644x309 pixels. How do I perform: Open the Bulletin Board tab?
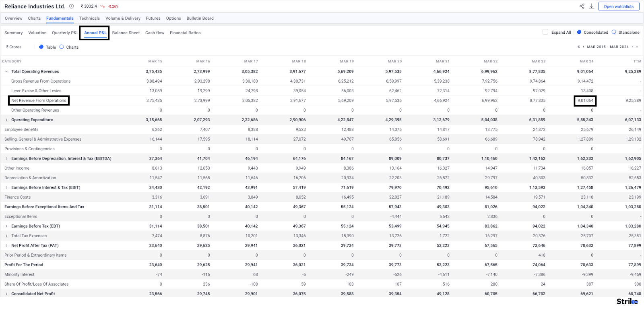click(x=200, y=18)
